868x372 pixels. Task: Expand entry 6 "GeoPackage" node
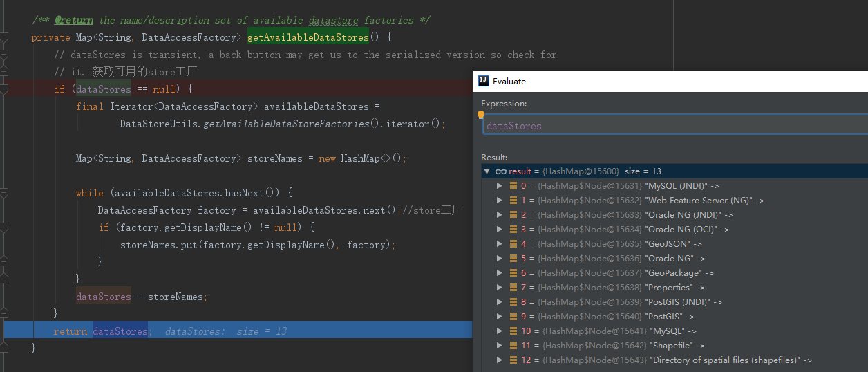(x=500, y=272)
